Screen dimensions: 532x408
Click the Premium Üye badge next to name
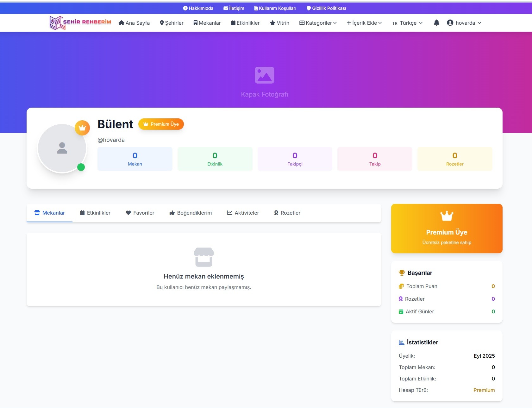(x=161, y=124)
